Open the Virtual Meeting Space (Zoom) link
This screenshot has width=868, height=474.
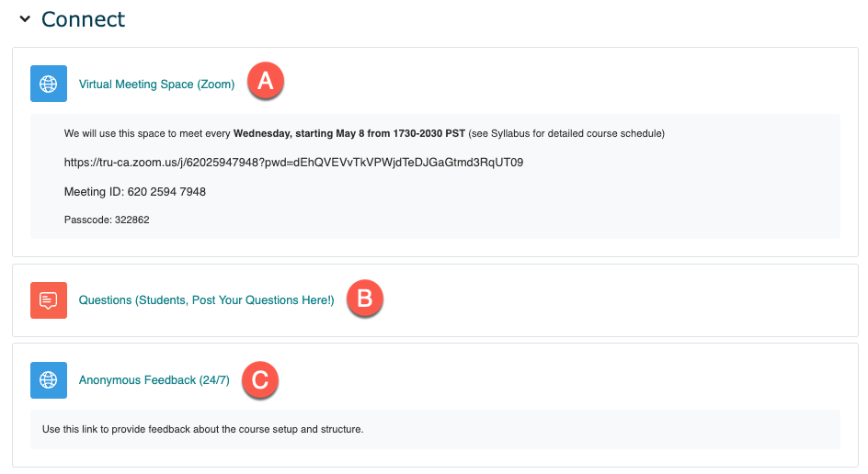156,85
